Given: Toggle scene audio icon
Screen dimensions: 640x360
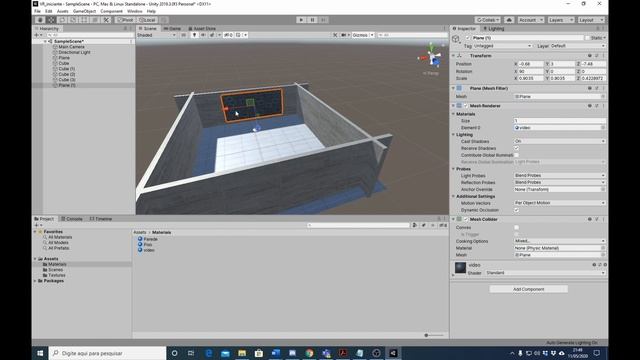Looking at the screenshot, I should (203, 35).
